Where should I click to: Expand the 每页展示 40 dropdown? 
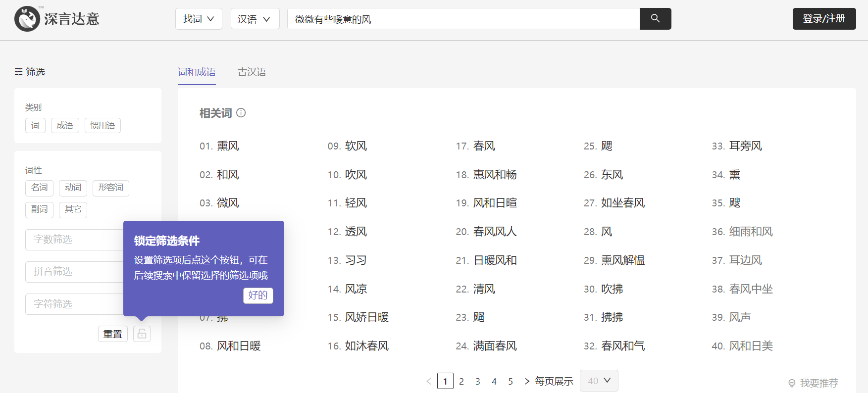599,381
